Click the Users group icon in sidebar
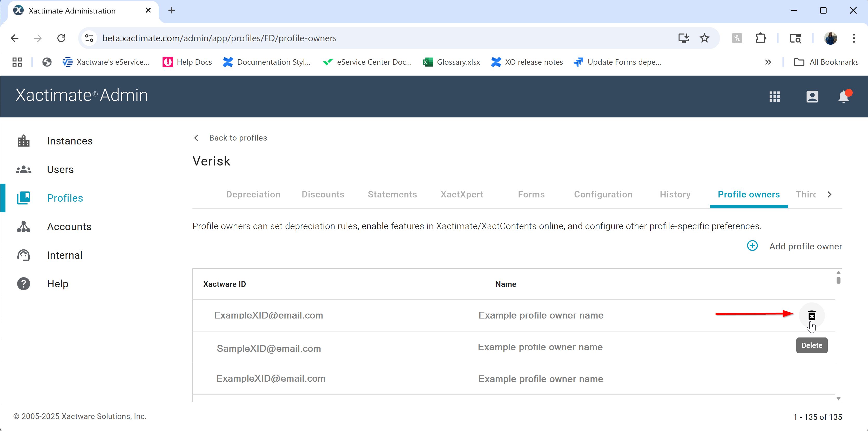Viewport: 868px width, 431px height. 24,169
